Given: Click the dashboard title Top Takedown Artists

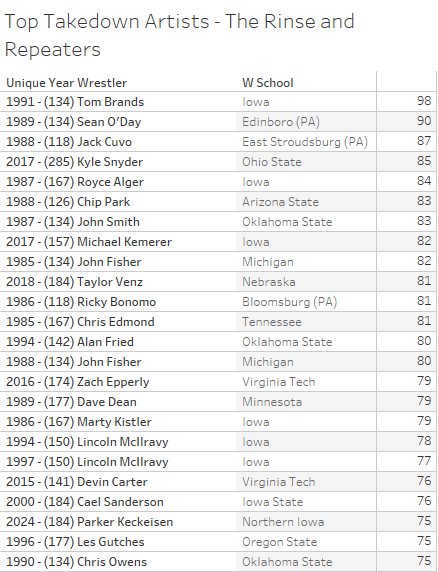Looking at the screenshot, I should tap(106, 21).
